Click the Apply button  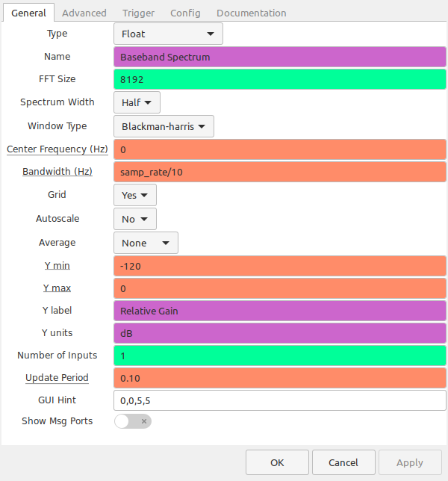pos(410,462)
